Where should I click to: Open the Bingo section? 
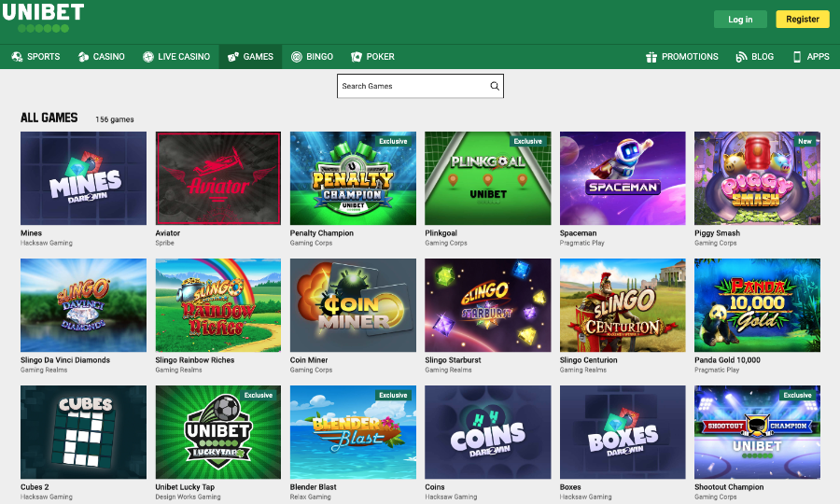point(312,57)
